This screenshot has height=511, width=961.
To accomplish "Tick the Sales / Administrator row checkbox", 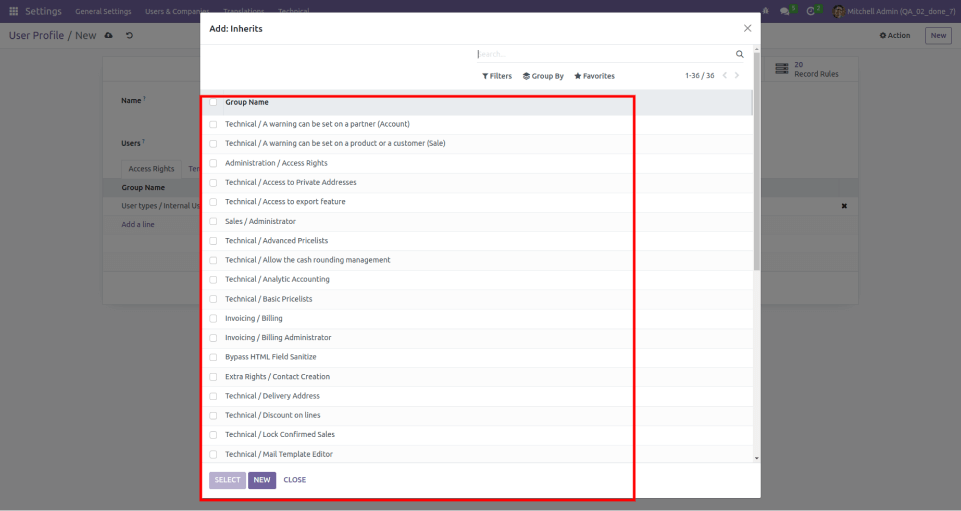I will point(213,222).
